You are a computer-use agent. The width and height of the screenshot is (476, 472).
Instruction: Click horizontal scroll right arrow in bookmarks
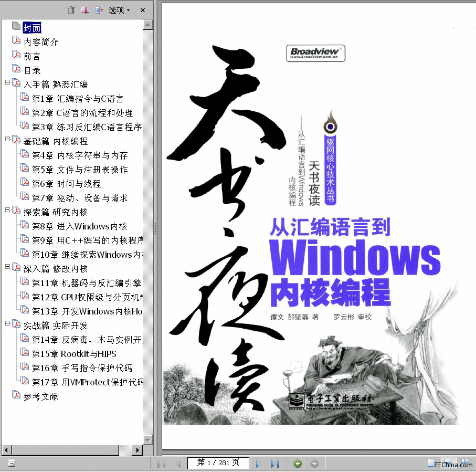coord(137,450)
